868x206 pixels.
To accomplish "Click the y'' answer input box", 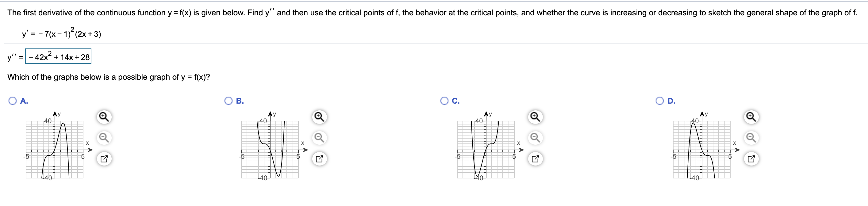I will (x=57, y=56).
